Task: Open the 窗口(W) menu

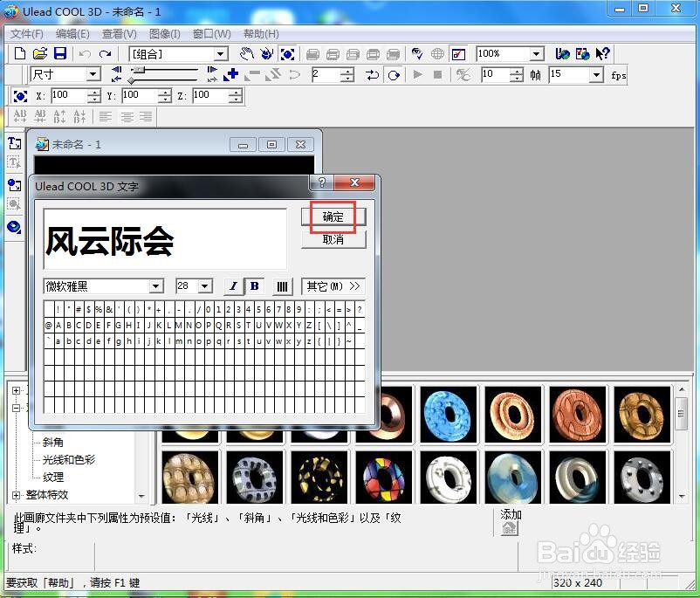Action: 212,34
